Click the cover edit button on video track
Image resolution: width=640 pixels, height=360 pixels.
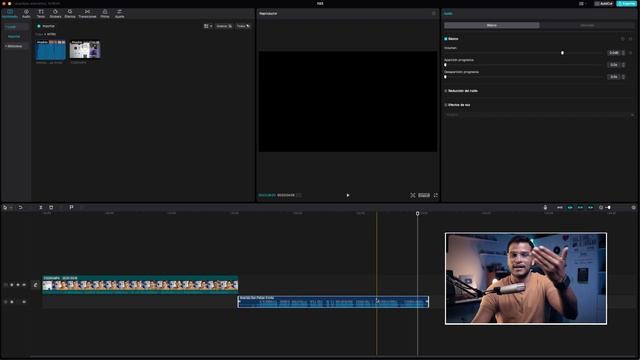pos(36,285)
